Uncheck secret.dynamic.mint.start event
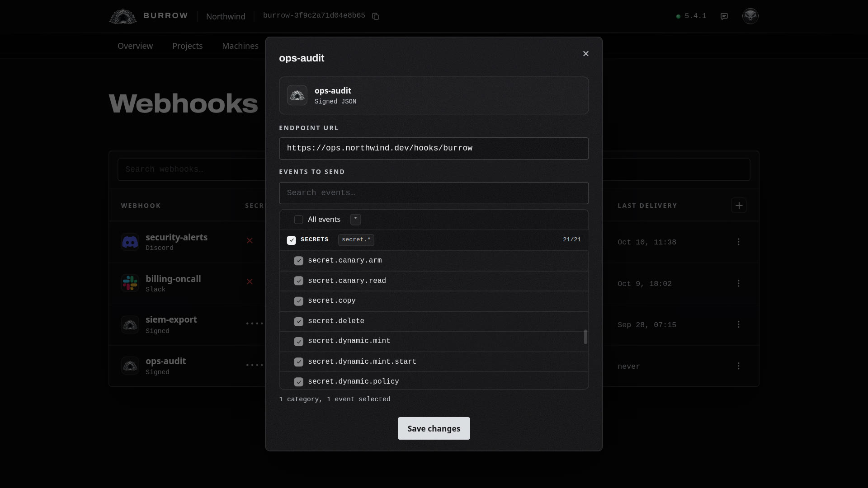Viewport: 868px width, 488px height. (298, 362)
